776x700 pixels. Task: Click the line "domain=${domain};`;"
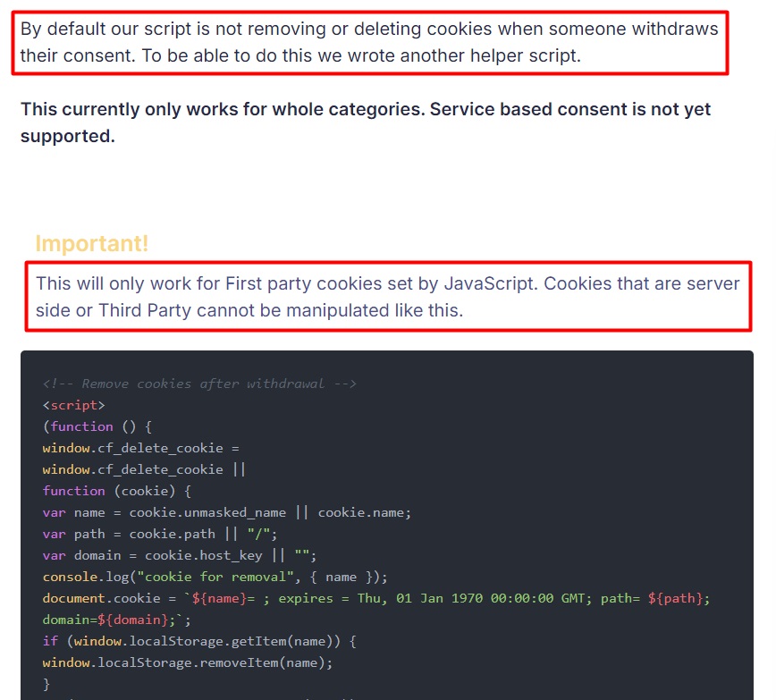point(117,620)
